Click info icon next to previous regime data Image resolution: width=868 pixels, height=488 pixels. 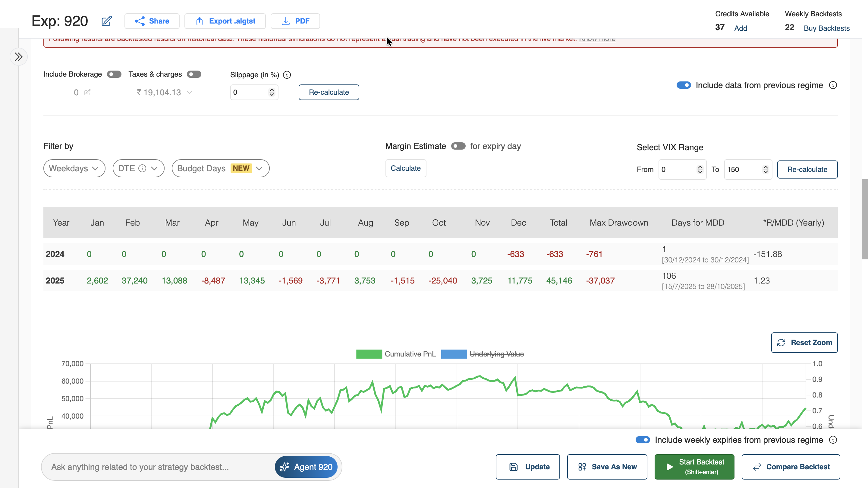(833, 85)
